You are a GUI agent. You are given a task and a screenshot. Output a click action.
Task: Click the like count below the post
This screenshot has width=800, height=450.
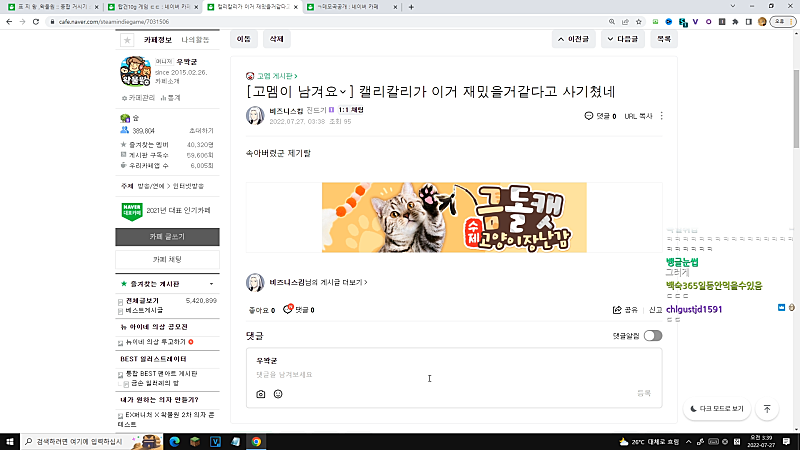click(262, 310)
